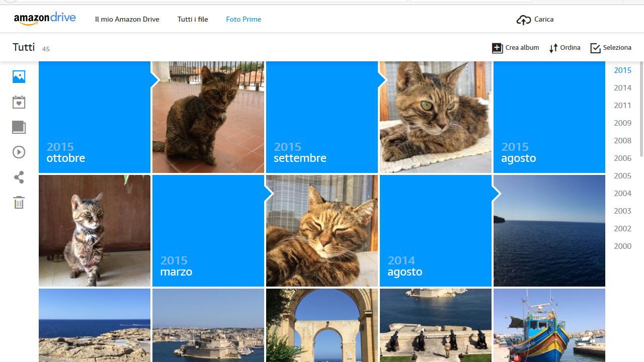The height and width of the screenshot is (362, 644).
Task: Open the Ordina sort options
Action: tap(565, 48)
